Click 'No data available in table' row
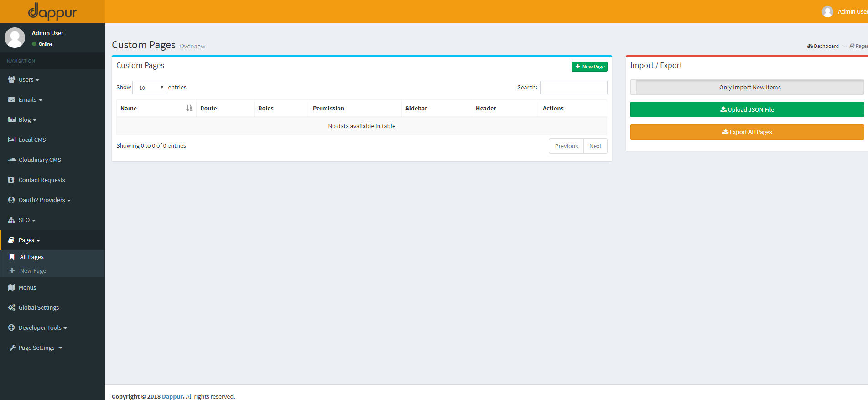The image size is (868, 400). pos(362,126)
